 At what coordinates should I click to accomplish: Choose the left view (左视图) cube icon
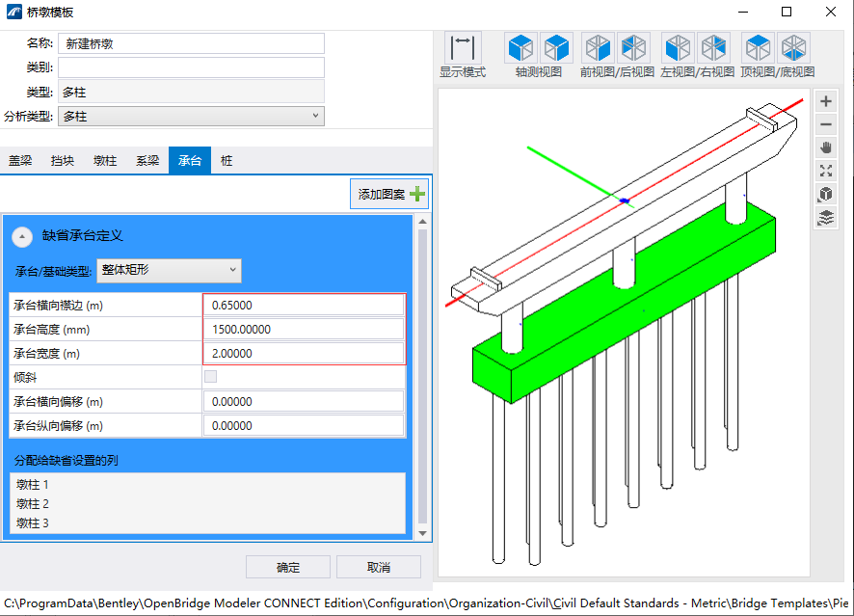[678, 48]
